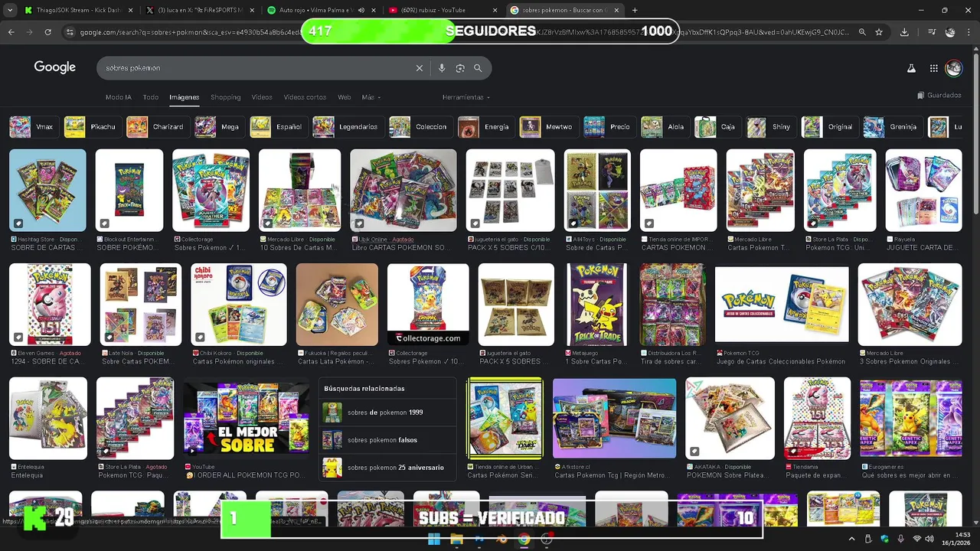Expand the Más menu dropdown
The width and height of the screenshot is (980, 551).
click(x=371, y=97)
